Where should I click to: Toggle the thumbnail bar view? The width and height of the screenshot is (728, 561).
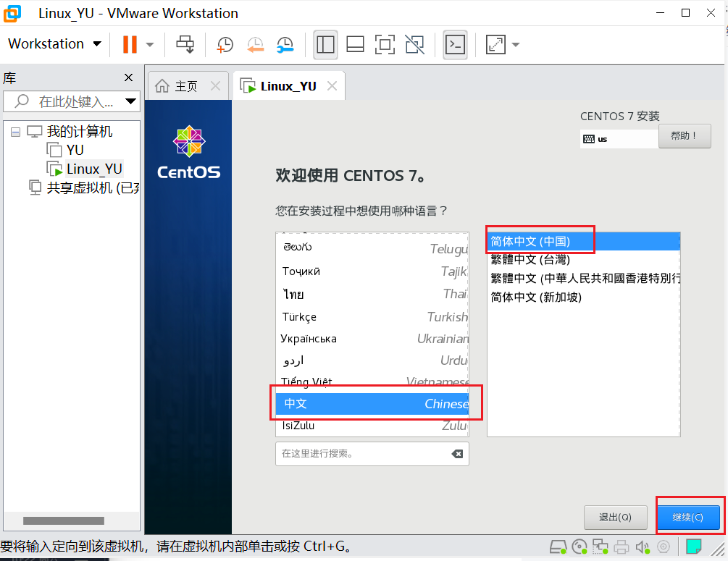[355, 45]
